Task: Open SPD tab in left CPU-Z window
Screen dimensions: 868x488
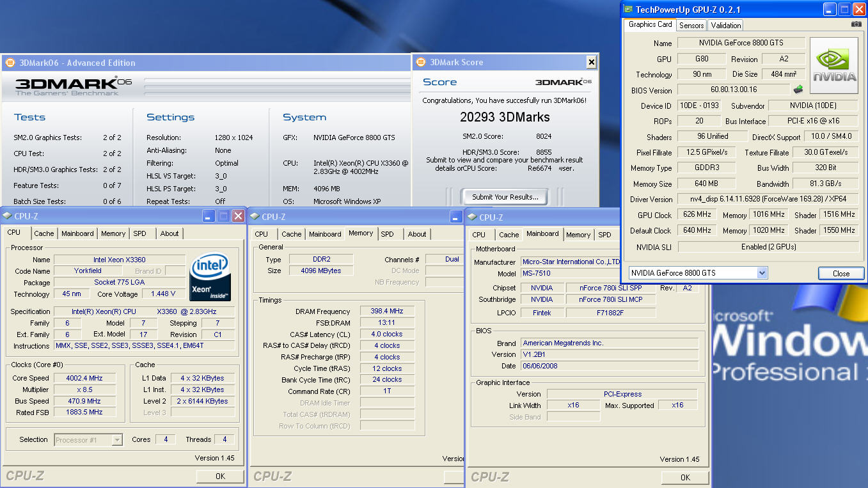Action: point(139,234)
